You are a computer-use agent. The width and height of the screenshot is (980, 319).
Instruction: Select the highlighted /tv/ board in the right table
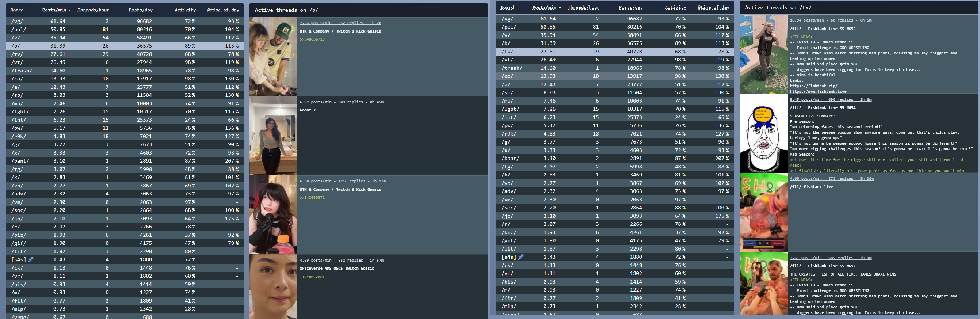[x=615, y=52]
